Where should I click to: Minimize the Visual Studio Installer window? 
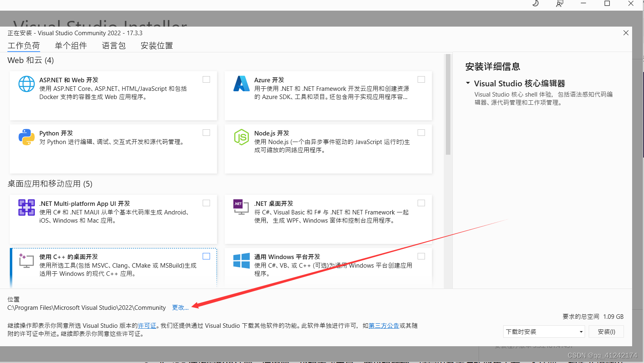coord(583,3)
